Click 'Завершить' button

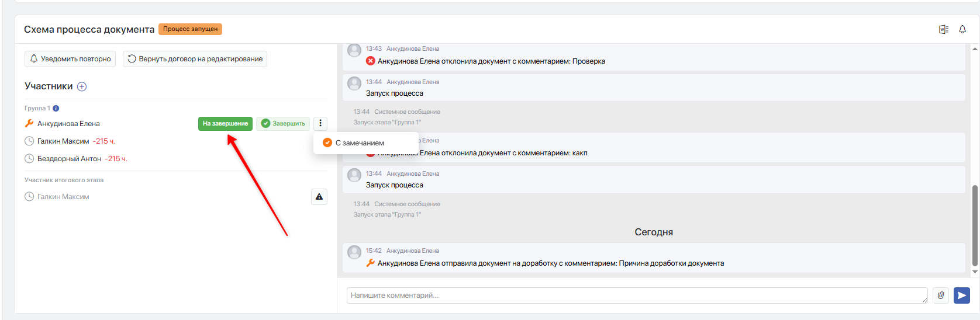[x=283, y=123]
